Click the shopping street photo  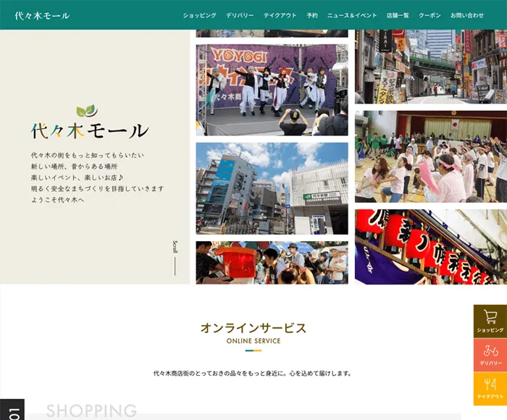tap(431, 67)
